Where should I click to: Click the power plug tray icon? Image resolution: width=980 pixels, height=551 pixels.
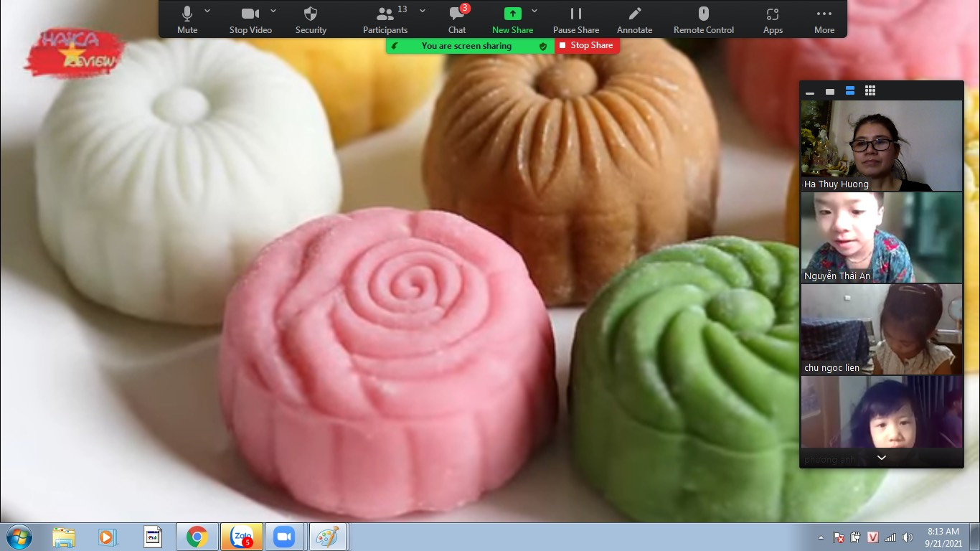[856, 537]
